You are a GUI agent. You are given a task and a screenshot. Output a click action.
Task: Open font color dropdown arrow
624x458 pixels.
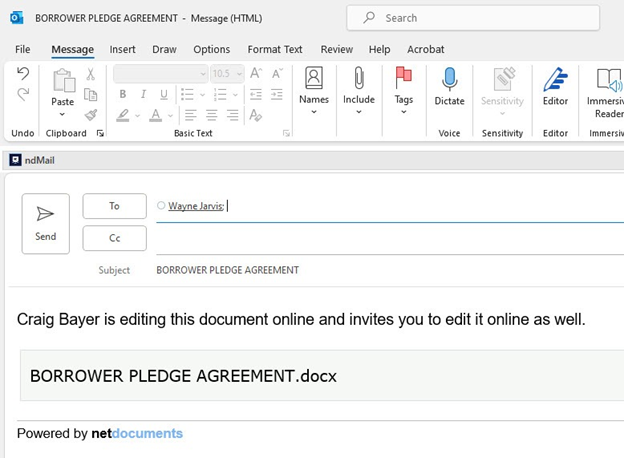(170, 116)
